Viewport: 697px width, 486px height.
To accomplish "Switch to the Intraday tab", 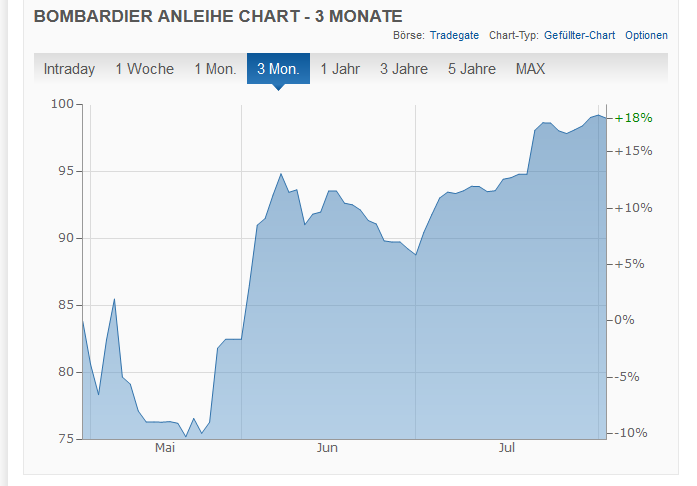I will [x=69, y=69].
